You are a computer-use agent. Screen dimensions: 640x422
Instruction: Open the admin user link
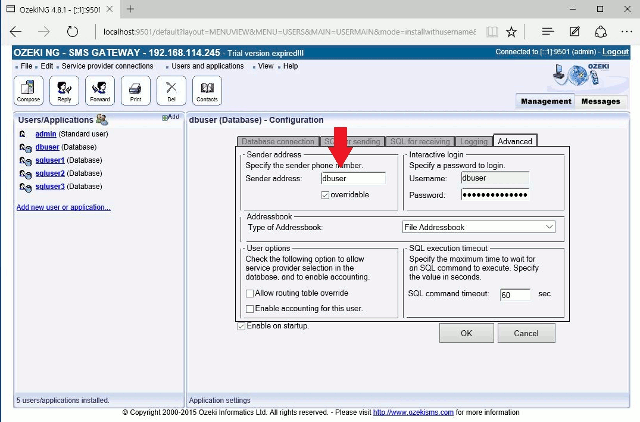(x=46, y=134)
